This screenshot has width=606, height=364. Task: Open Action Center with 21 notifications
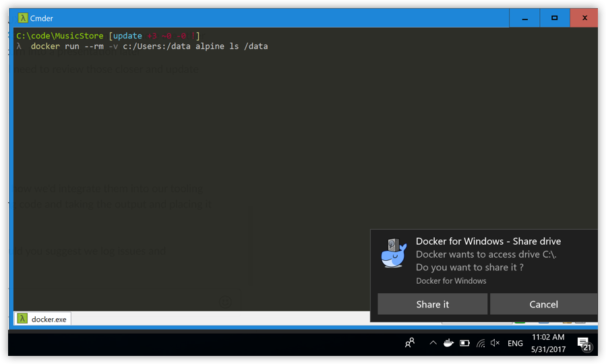pos(584,344)
